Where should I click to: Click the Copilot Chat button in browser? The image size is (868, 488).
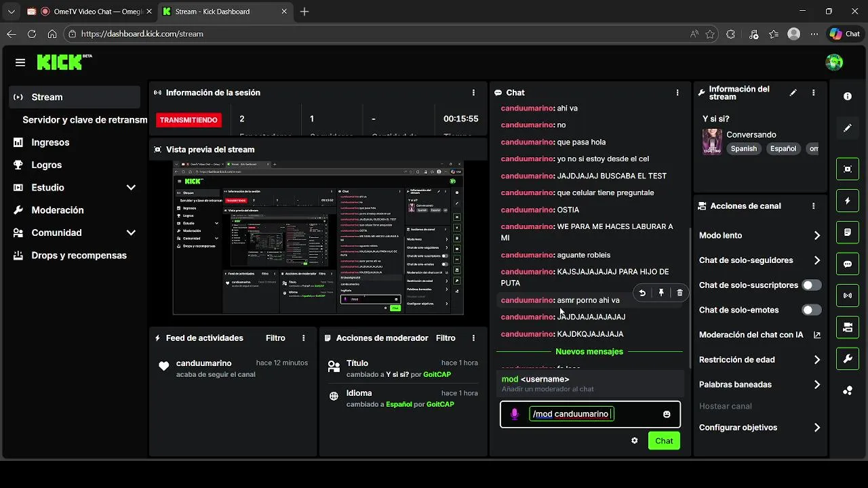(x=844, y=34)
